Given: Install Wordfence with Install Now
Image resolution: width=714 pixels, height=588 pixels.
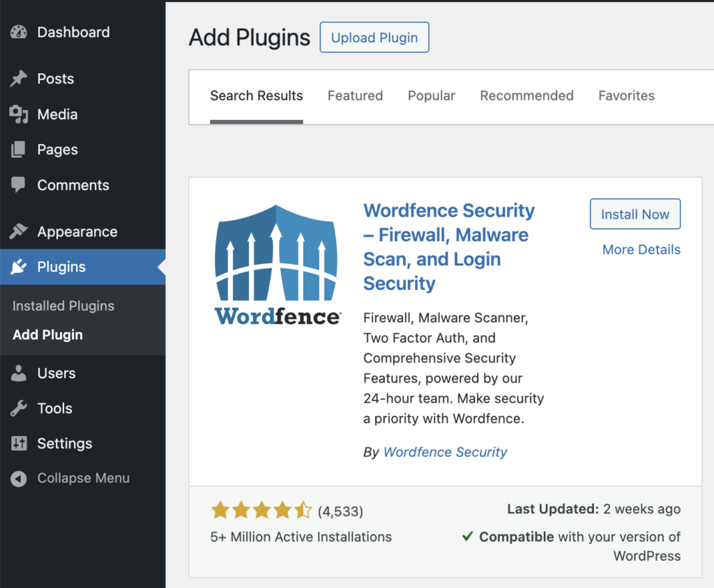Looking at the screenshot, I should (x=635, y=214).
